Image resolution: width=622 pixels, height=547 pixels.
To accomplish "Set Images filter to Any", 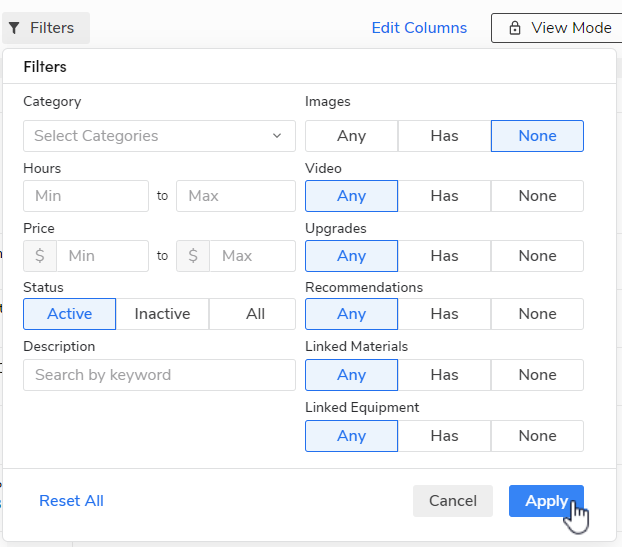I will [x=351, y=136].
